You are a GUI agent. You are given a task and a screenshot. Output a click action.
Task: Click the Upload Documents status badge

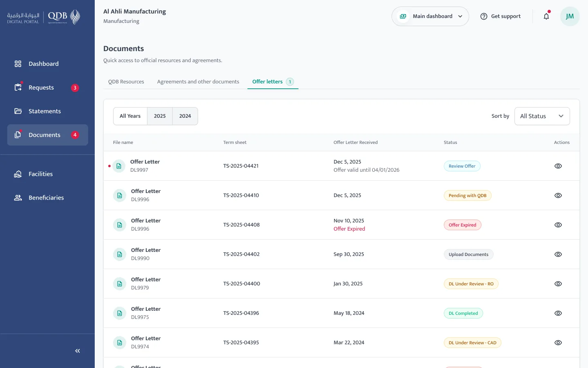coord(469,254)
